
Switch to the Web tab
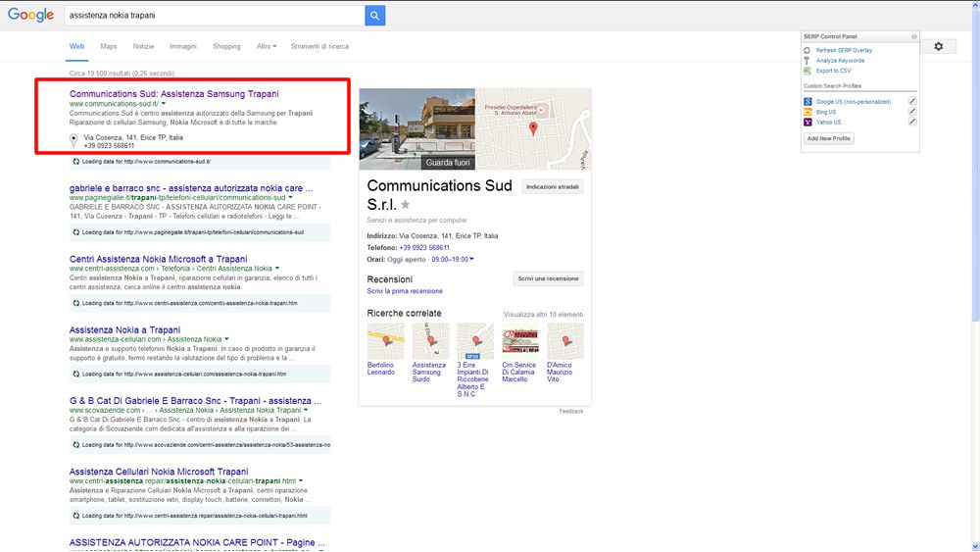point(76,46)
